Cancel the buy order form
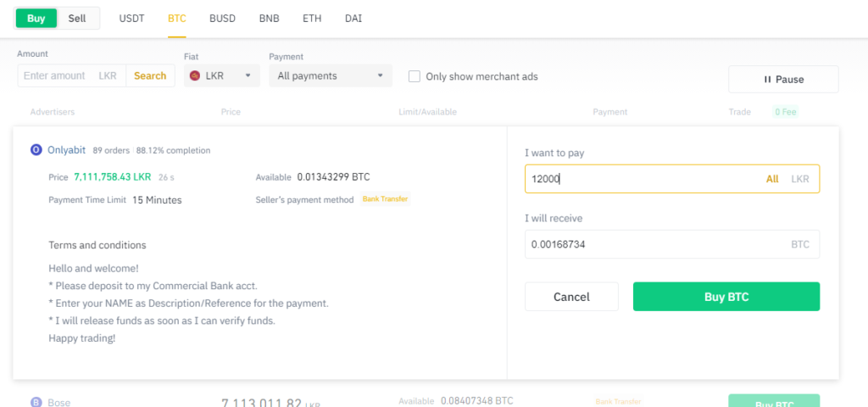This screenshot has width=868, height=407. (x=571, y=297)
